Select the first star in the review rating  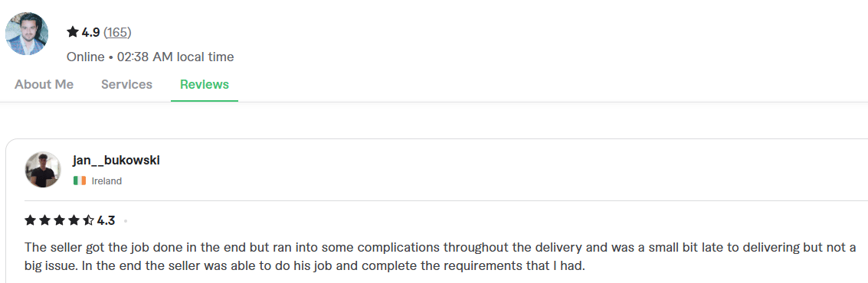[31, 221]
